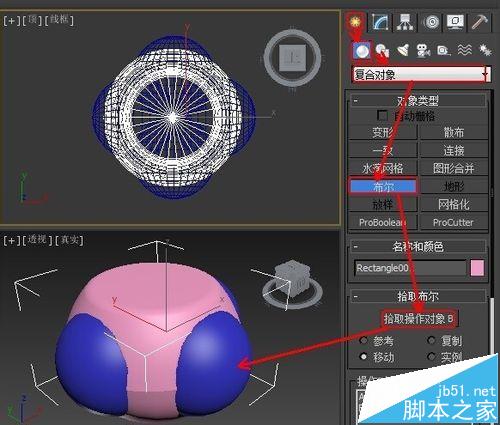Click the right blue sphere in perspective viewport

[213, 362]
